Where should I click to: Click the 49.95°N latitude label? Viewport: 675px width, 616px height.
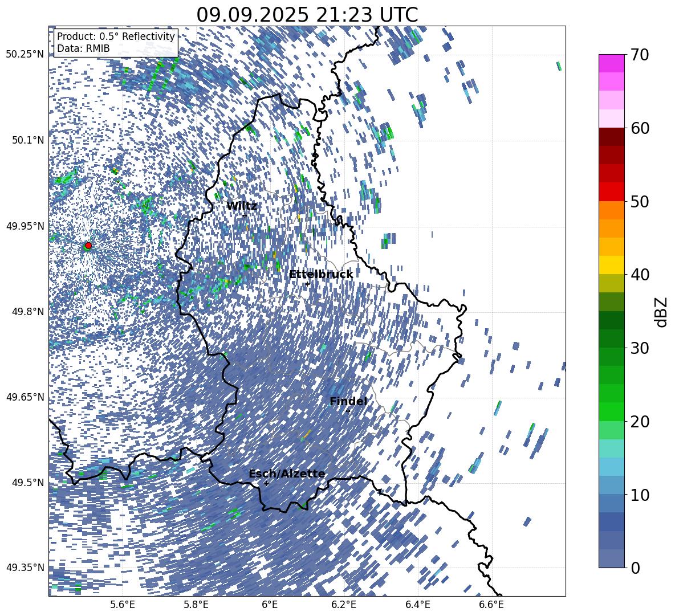25,226
